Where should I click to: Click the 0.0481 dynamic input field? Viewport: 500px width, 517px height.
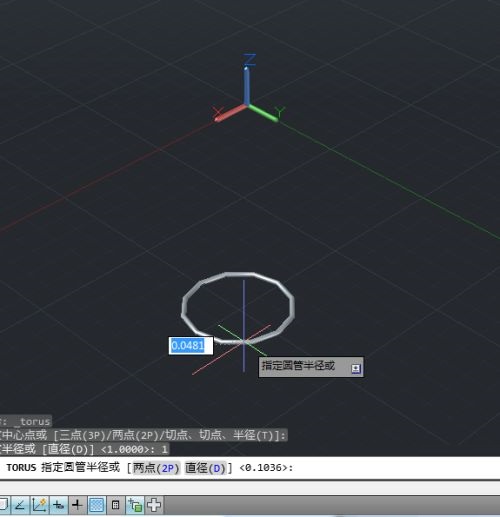[x=191, y=346]
